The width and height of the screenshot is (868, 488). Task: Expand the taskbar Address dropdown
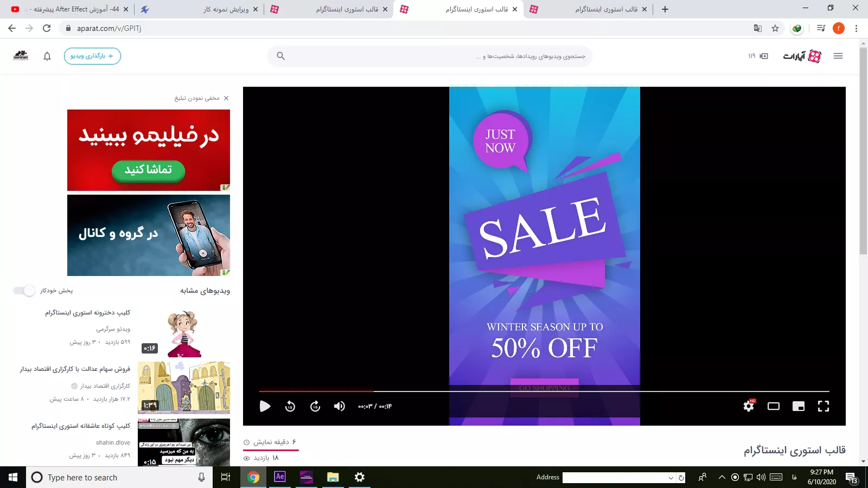pos(671,478)
